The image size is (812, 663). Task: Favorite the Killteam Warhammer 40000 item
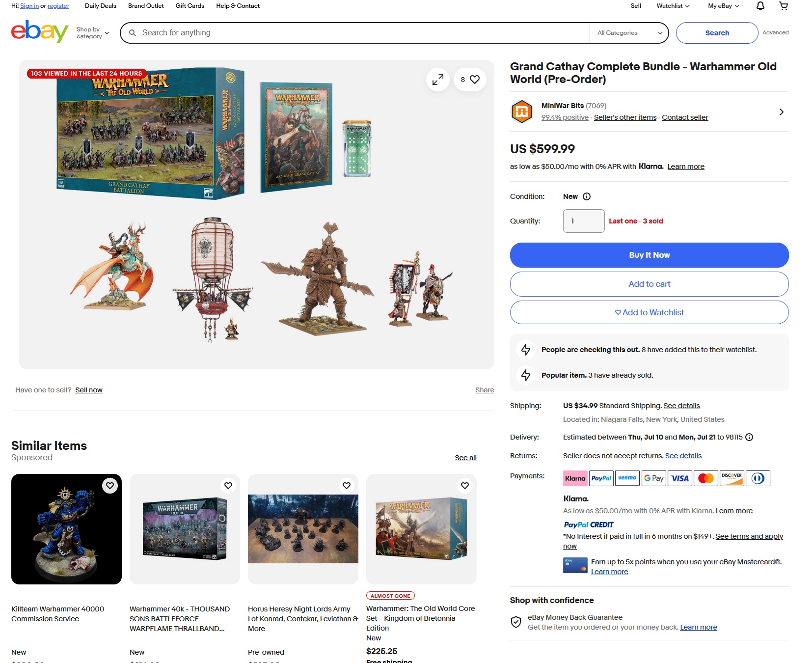click(x=110, y=486)
